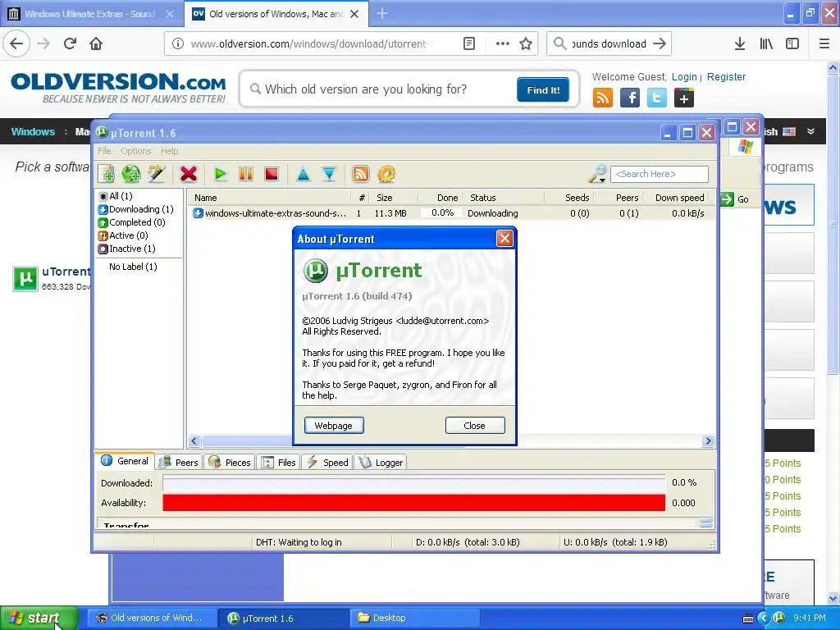Switch to the Files tab
Image resolution: width=840 pixels, height=630 pixels.
point(279,463)
